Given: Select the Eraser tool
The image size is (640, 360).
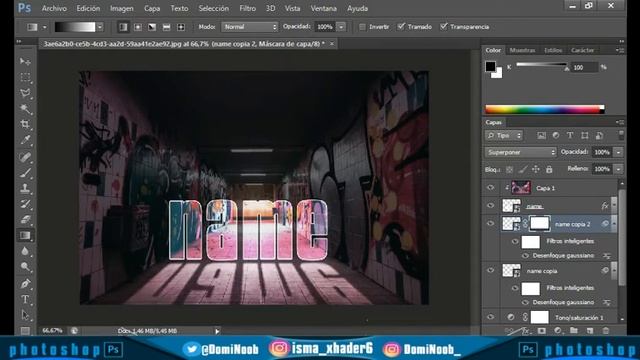Looking at the screenshot, I should pyautogui.click(x=25, y=220).
